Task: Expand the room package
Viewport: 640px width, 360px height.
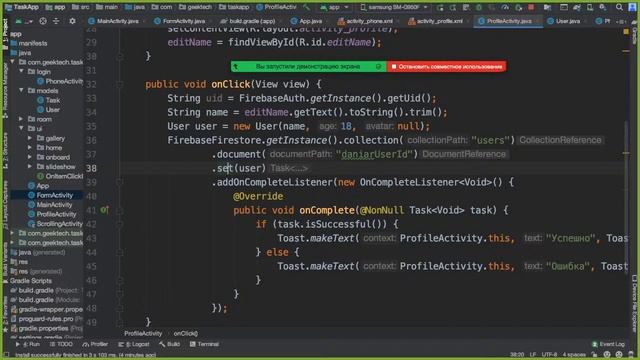Action: click(x=21, y=119)
